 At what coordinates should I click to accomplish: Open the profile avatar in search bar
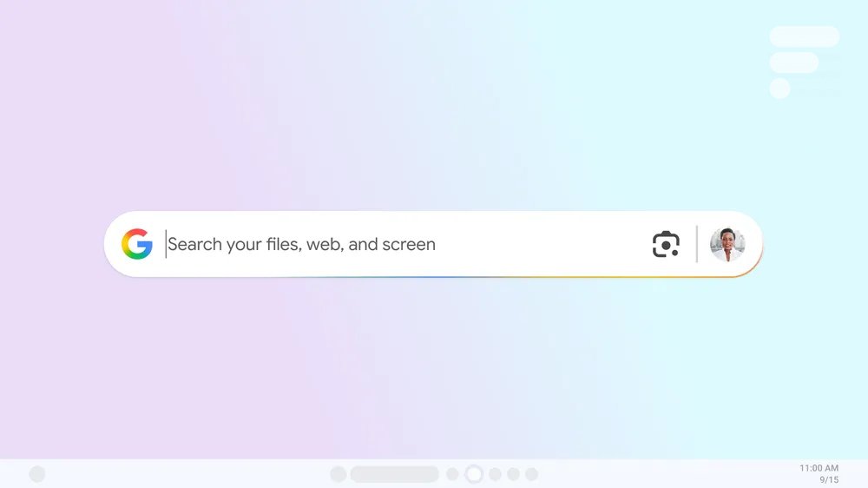[x=727, y=244]
